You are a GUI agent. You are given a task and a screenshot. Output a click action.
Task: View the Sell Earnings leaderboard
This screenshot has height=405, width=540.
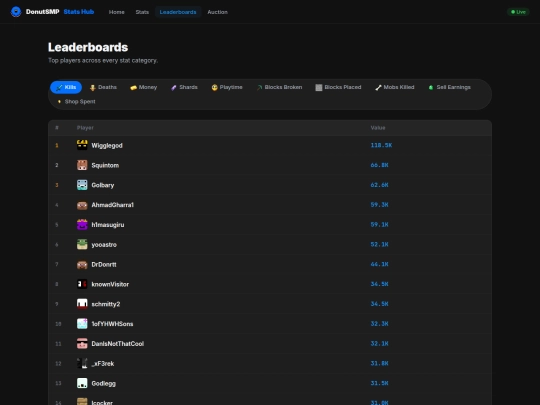(449, 87)
